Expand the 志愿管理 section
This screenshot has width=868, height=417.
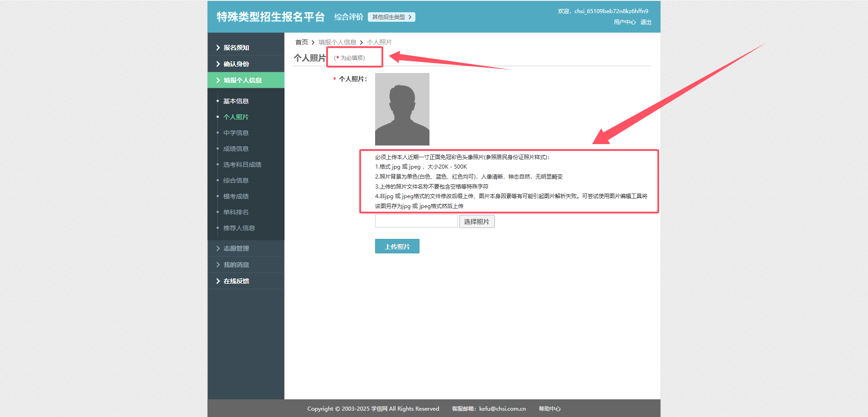tap(236, 248)
